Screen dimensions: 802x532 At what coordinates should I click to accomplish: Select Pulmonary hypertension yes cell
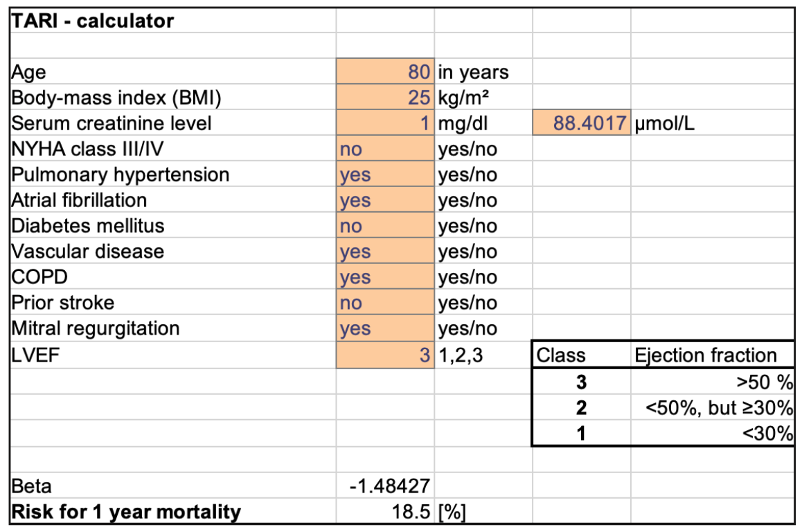pyautogui.click(x=385, y=175)
